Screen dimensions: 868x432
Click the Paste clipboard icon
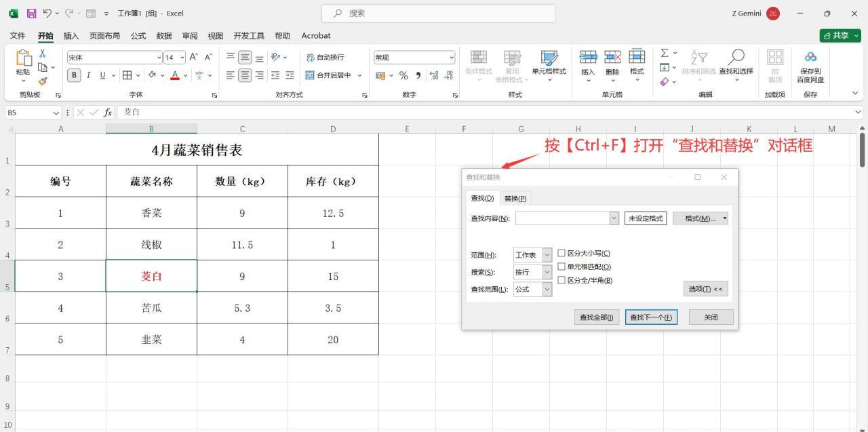(x=23, y=59)
